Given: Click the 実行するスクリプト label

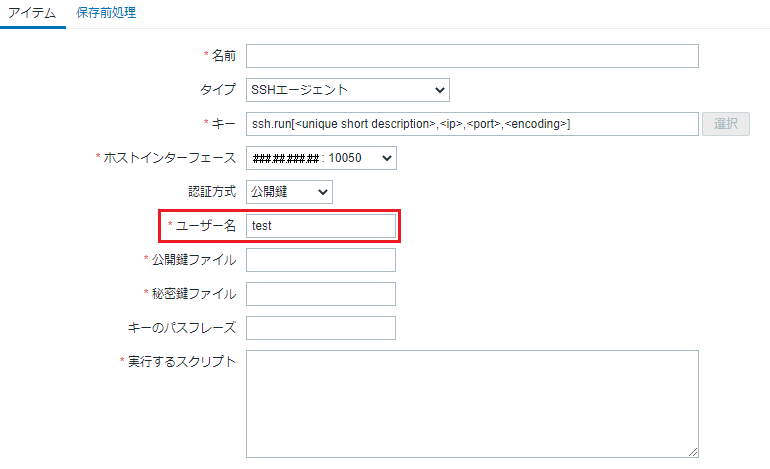Looking at the screenshot, I should (x=182, y=361).
